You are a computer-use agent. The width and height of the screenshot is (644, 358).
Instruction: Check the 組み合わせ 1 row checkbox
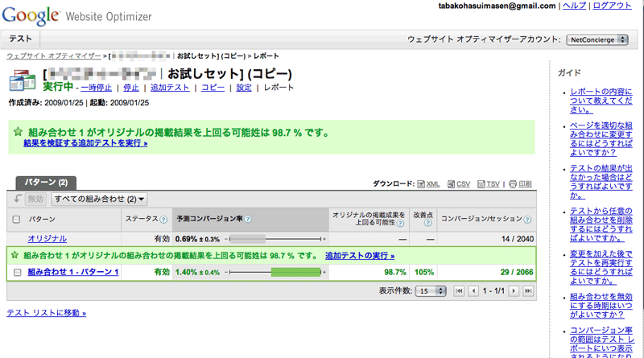click(17, 273)
